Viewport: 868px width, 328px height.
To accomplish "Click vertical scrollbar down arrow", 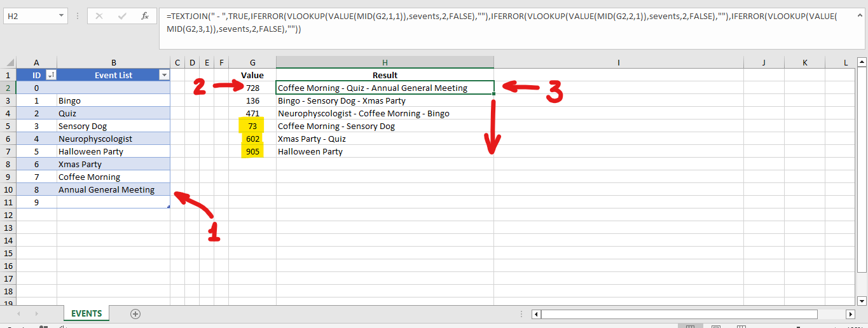I will point(862,301).
